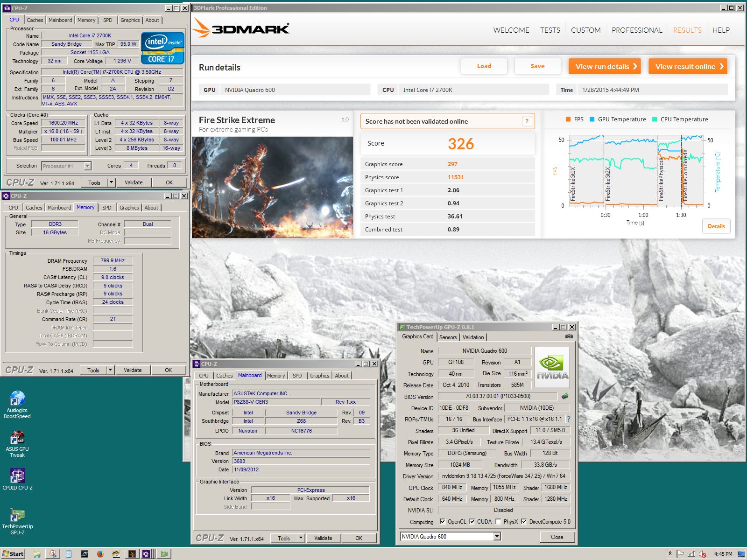Click the Load button in Run details

point(484,66)
